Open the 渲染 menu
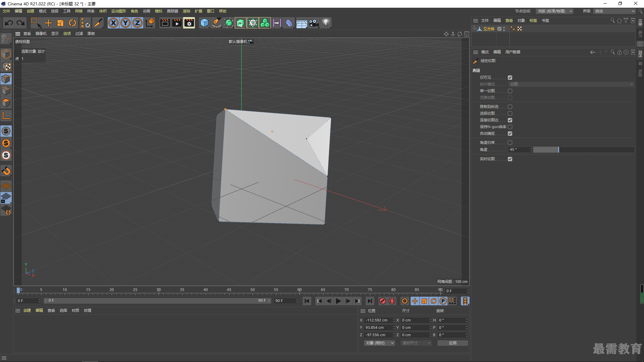This screenshot has width=644, height=362. click(186, 11)
